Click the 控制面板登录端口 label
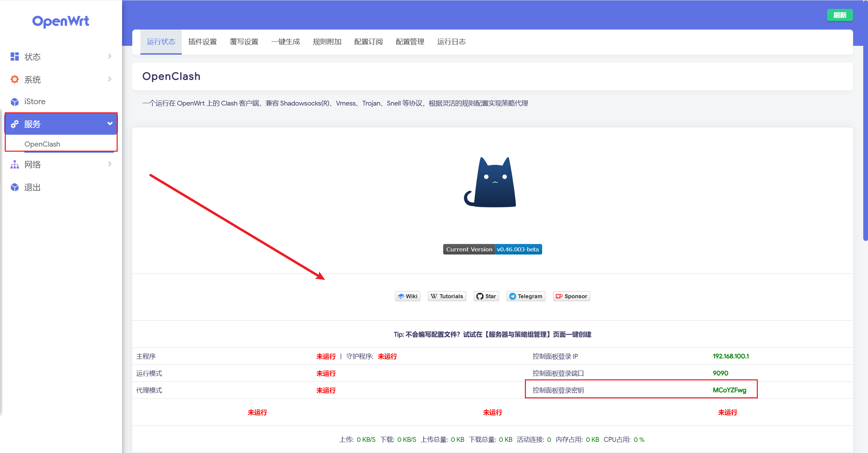Viewport: 868px width, 453px height. point(558,373)
